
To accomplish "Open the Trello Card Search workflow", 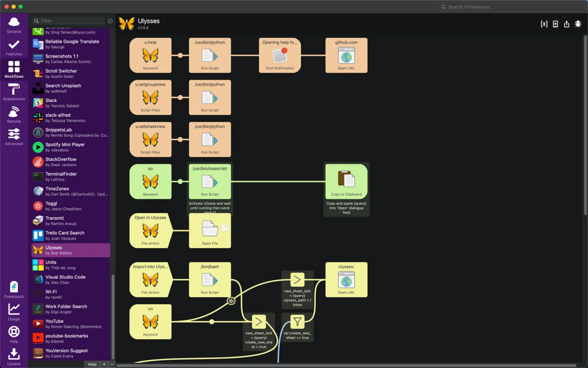I will pyautogui.click(x=71, y=236).
